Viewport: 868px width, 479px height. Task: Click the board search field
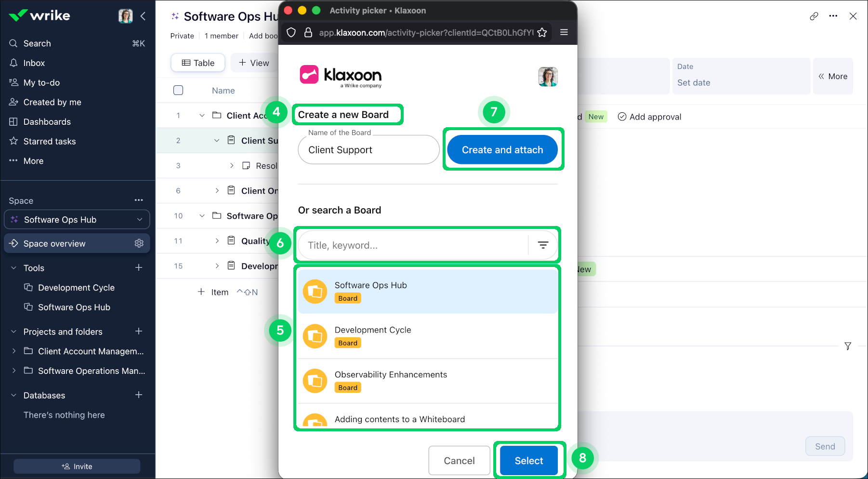(413, 245)
